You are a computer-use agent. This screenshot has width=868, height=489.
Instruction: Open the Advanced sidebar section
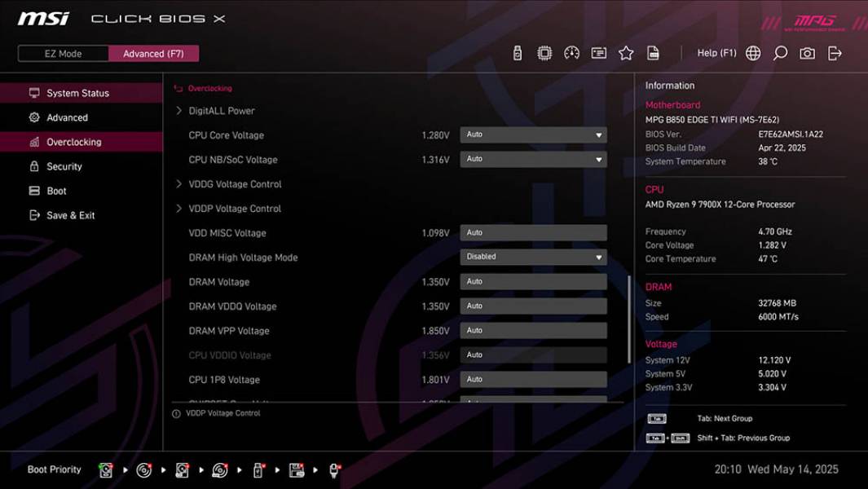(82, 117)
